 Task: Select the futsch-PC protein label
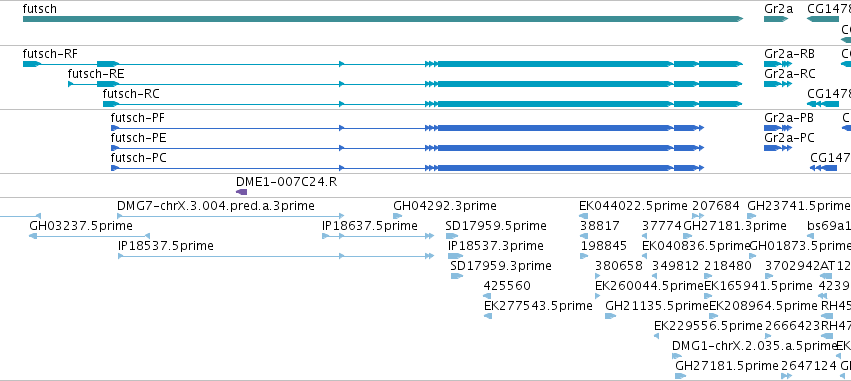coord(138,158)
